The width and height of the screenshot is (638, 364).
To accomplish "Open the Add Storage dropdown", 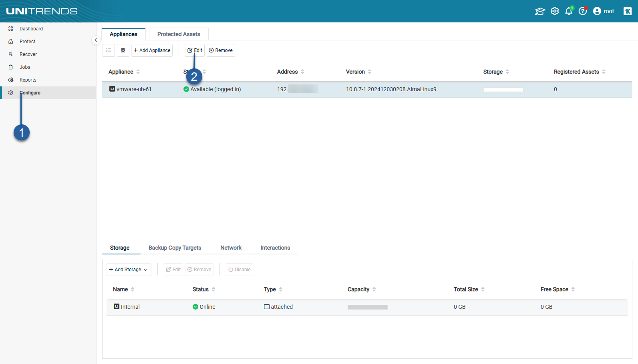I will point(129,270).
